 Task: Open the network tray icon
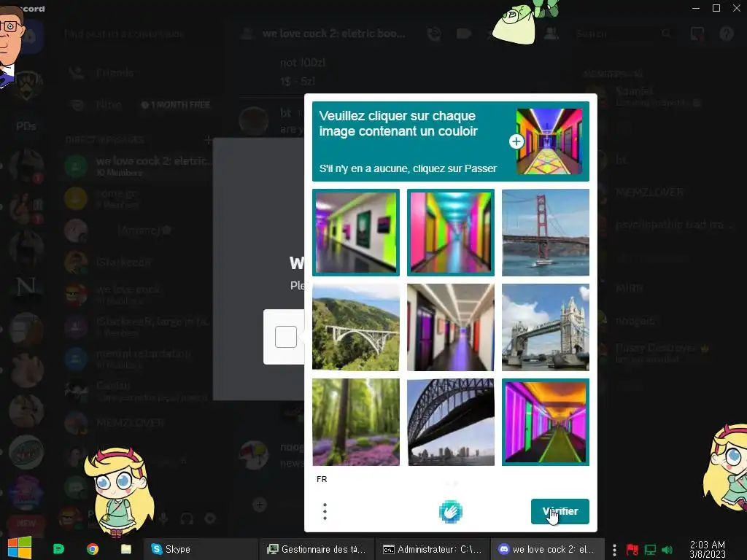coord(650,550)
